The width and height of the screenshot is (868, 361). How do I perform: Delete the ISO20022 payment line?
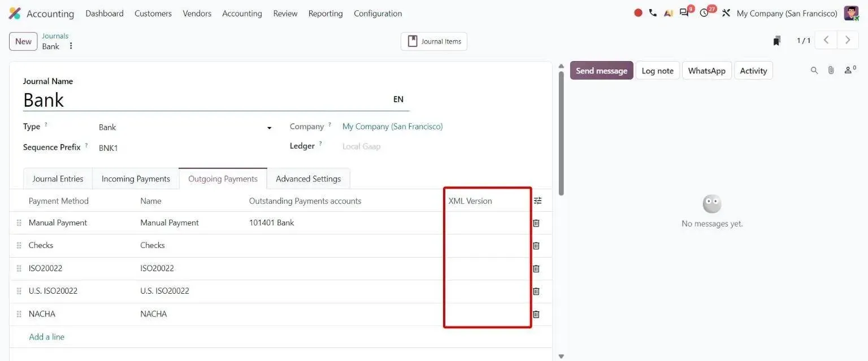coord(536,269)
